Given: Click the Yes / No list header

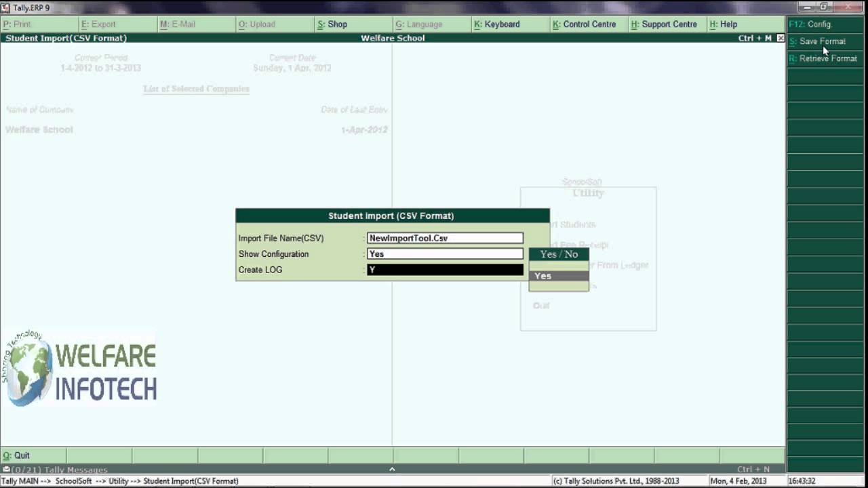Looking at the screenshot, I should point(559,254).
